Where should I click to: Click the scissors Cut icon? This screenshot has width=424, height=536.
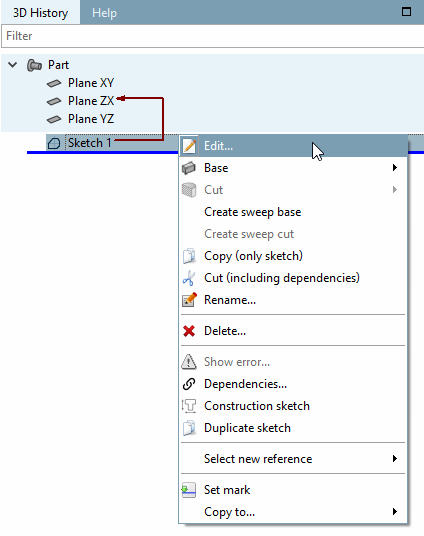tap(189, 278)
